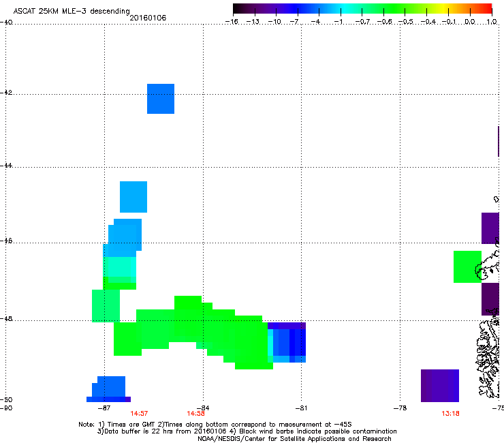The image size is (504, 443).
Task: Click the NOAA/NESDIS credit line
Action: click(294, 439)
